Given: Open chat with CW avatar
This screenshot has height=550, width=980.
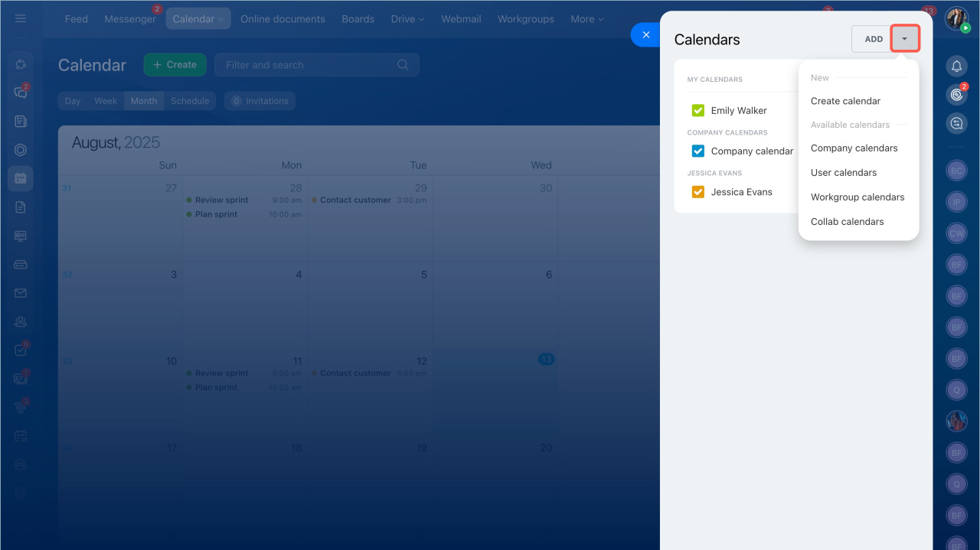Looking at the screenshot, I should pos(956,234).
